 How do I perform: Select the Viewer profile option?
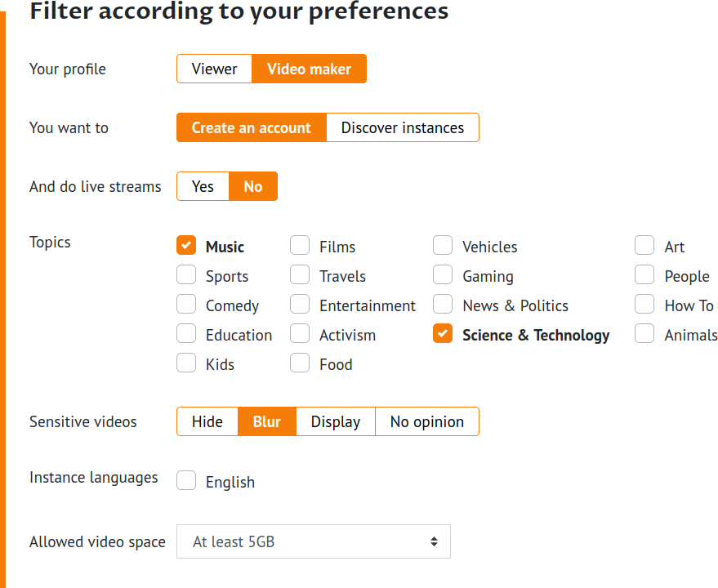(214, 69)
